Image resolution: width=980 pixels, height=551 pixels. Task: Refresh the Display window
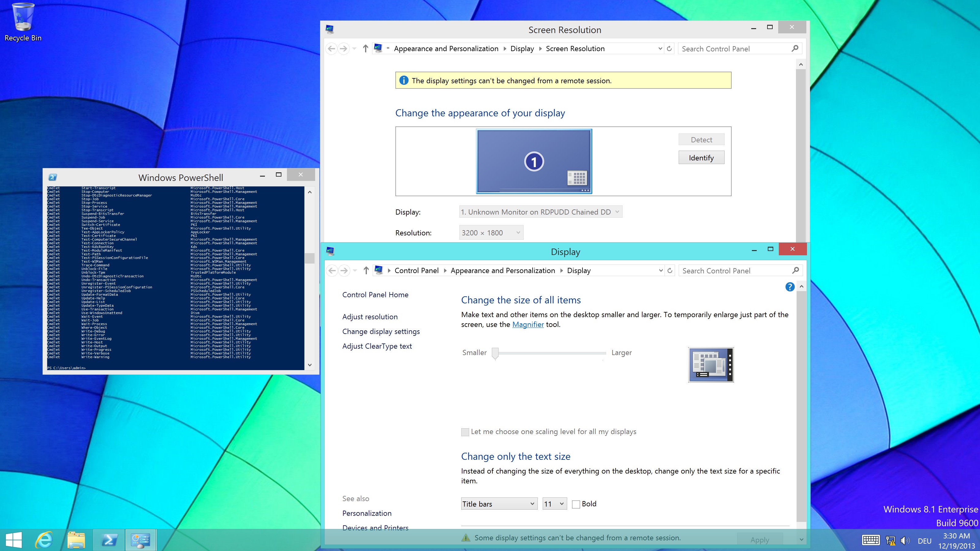coord(670,270)
